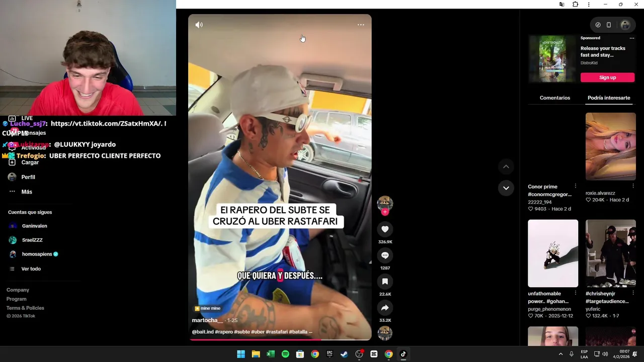This screenshot has width=644, height=362.
Task: Open File Explorer from taskbar
Action: pyautogui.click(x=256, y=354)
